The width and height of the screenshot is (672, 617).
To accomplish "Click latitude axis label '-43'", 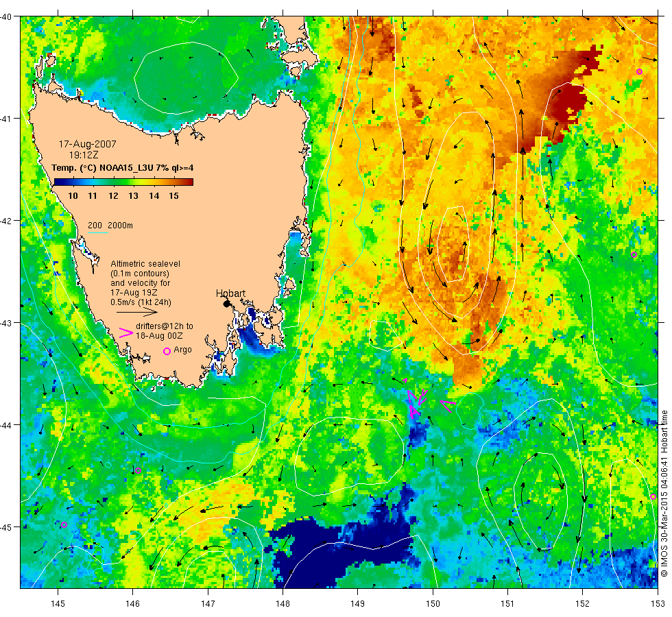I will 6,323.
